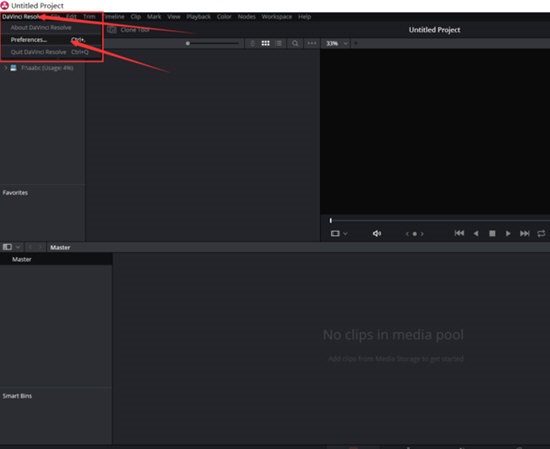Open the Workspace menu
Screen dimensions: 550x449
coord(276,16)
